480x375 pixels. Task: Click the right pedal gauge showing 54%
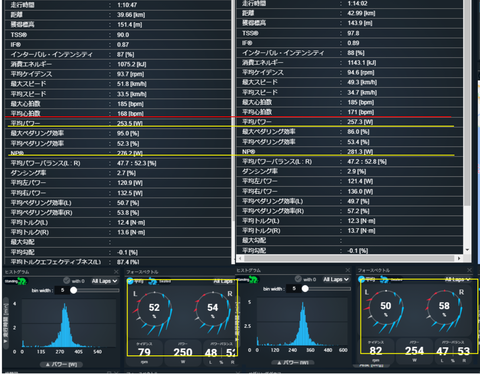click(x=212, y=309)
